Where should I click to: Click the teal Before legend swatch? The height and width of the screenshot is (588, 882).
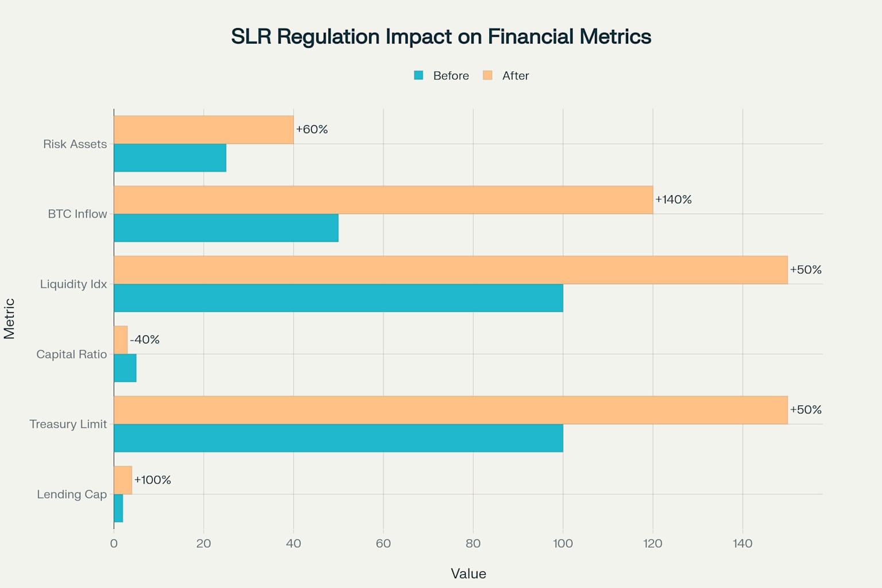(x=419, y=75)
